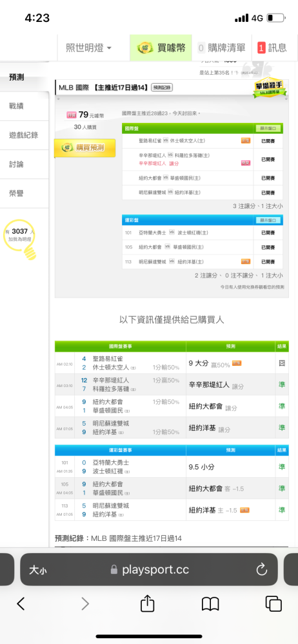The image size is (298, 644).
Task: Tap the Safari tabs overview icon
Action: point(273,604)
